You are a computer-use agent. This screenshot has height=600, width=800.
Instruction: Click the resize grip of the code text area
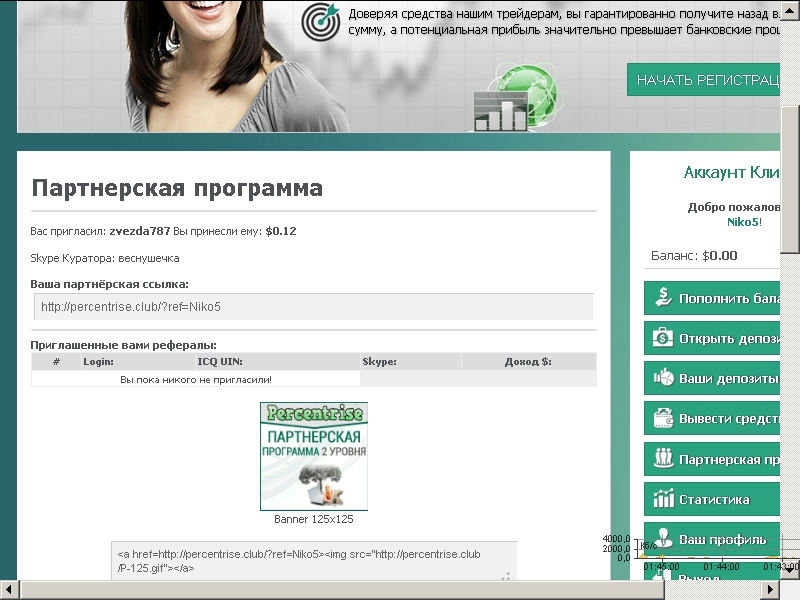tap(507, 576)
